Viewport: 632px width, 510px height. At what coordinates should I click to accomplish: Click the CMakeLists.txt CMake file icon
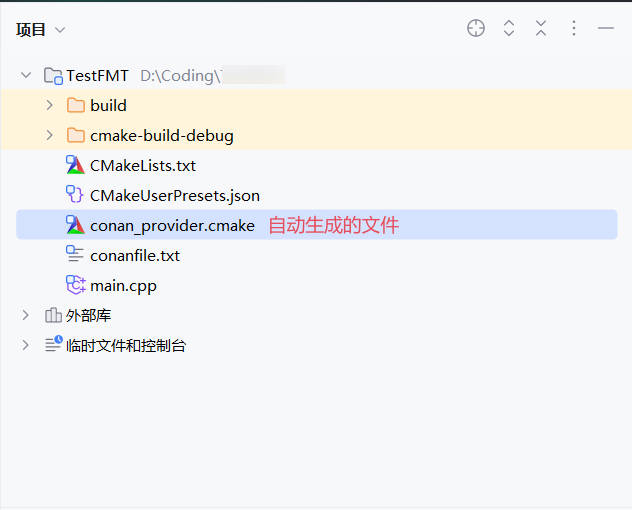[75, 165]
